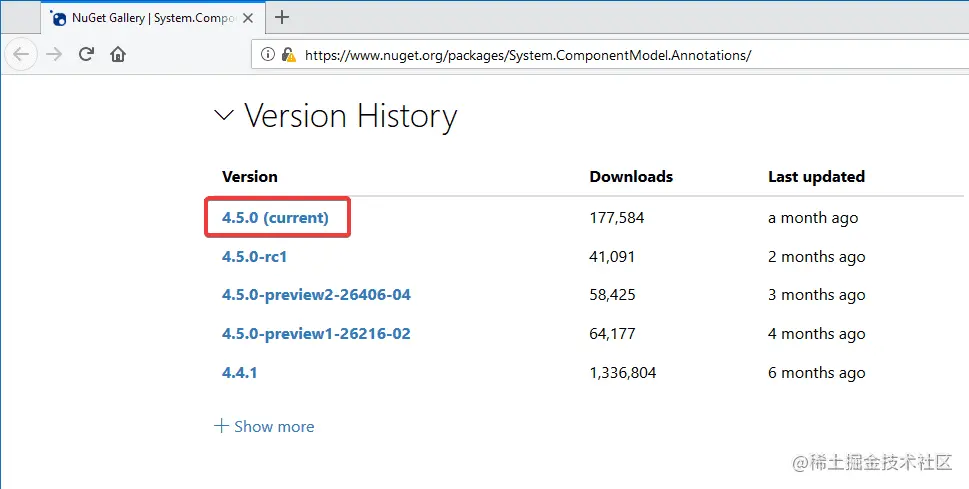
Task: Click the Downloads column header
Action: [x=631, y=176]
